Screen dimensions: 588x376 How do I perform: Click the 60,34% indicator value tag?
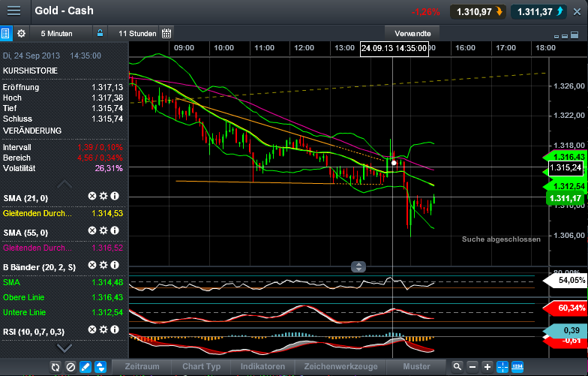pos(565,308)
